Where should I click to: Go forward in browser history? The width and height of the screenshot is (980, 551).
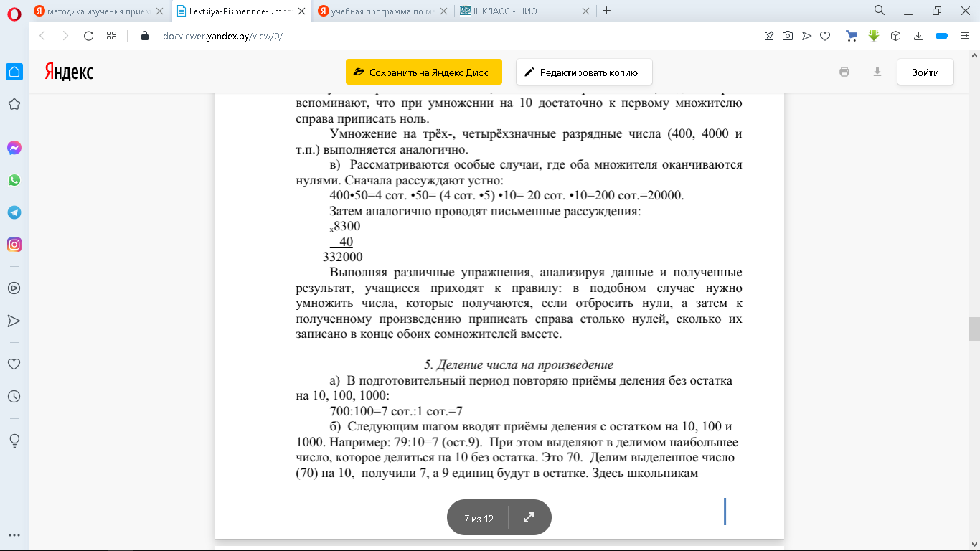[x=65, y=36]
